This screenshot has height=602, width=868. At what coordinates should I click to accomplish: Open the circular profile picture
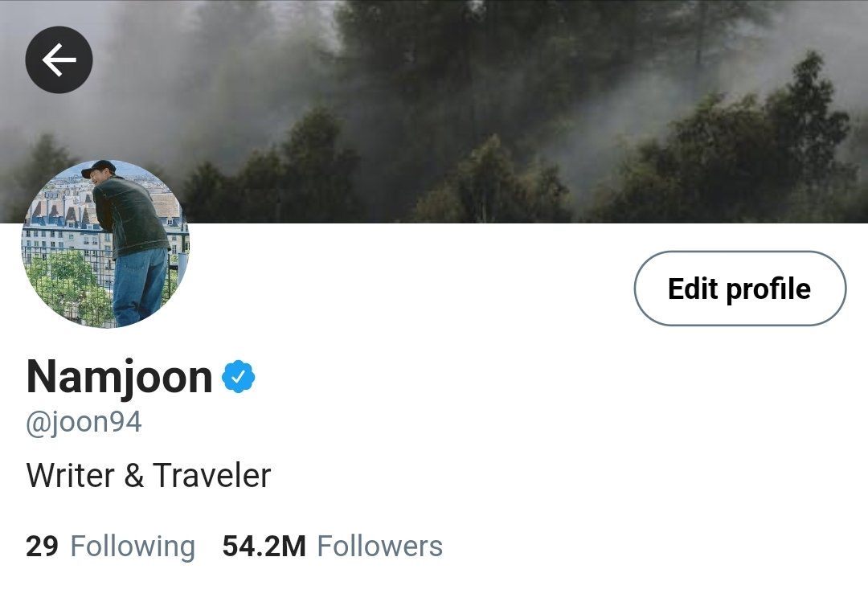point(106,244)
